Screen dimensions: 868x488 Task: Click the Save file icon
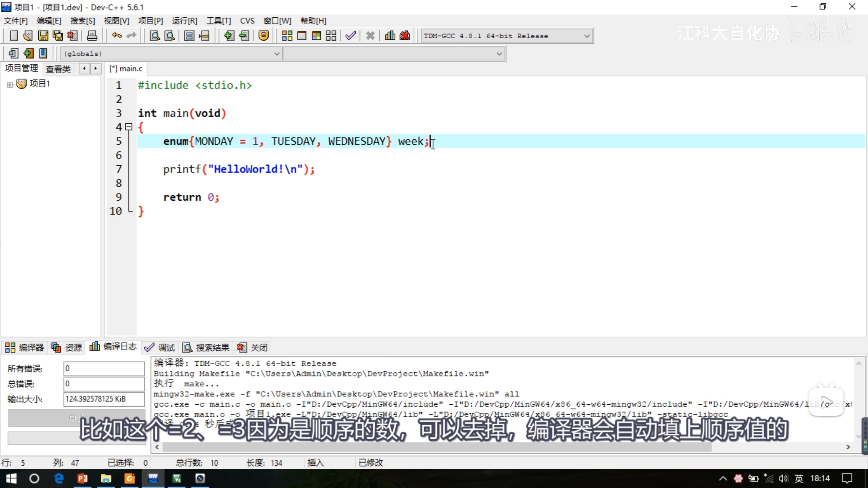[43, 36]
